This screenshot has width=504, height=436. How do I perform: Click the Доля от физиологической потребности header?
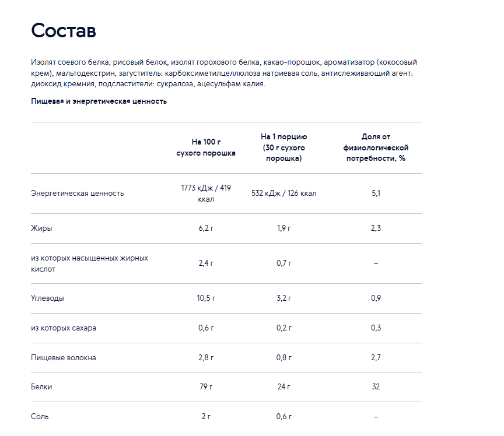tap(376, 147)
